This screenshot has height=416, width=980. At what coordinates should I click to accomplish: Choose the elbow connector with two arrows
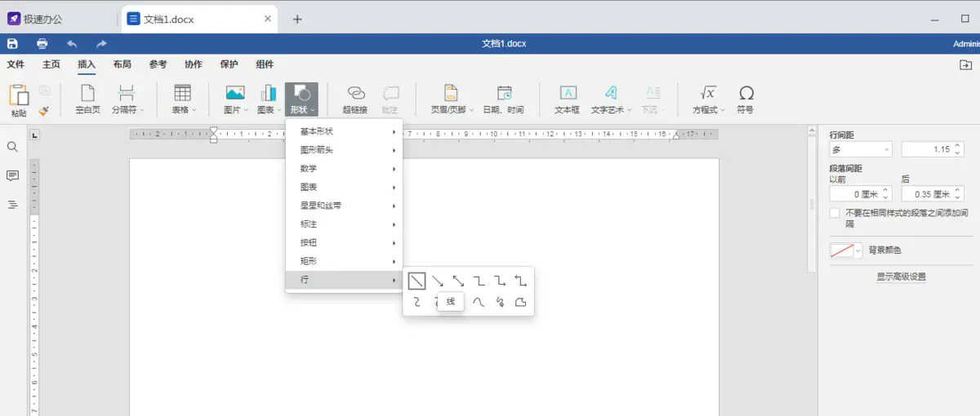[520, 281]
